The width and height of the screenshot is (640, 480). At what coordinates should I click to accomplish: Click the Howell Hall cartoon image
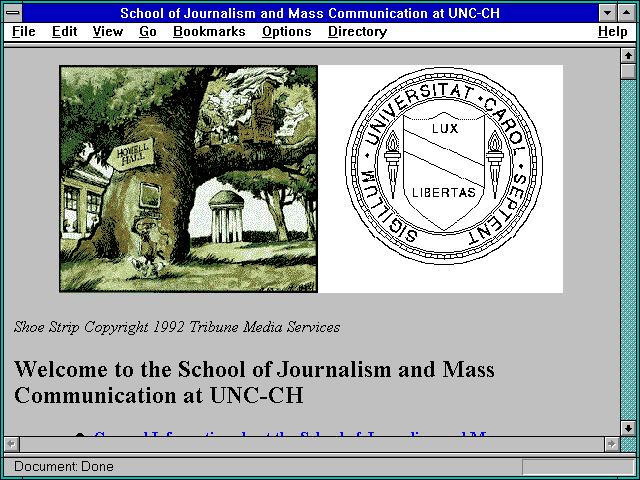pos(188,179)
